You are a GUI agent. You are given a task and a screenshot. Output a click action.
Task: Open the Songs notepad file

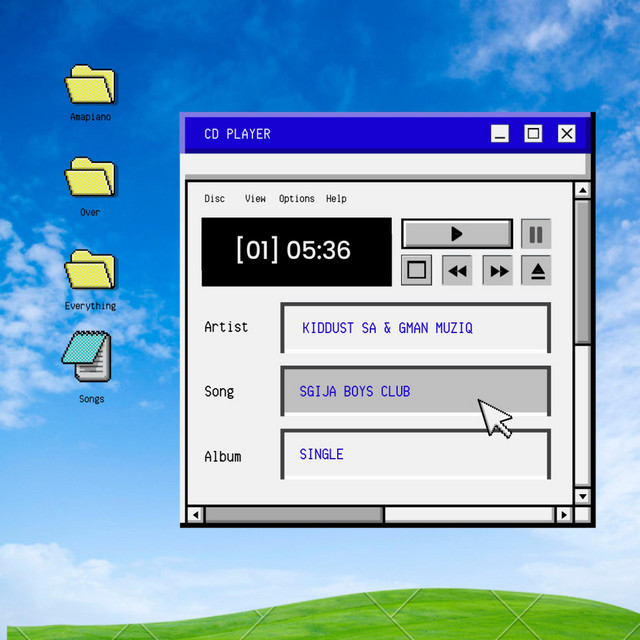click(x=88, y=357)
